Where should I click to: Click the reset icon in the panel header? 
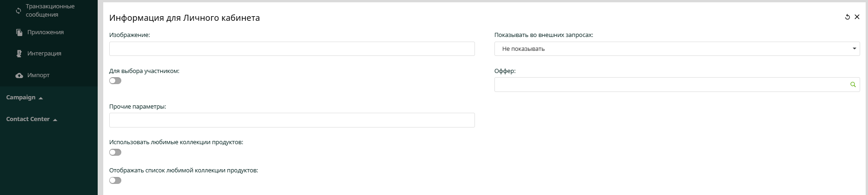tap(848, 17)
